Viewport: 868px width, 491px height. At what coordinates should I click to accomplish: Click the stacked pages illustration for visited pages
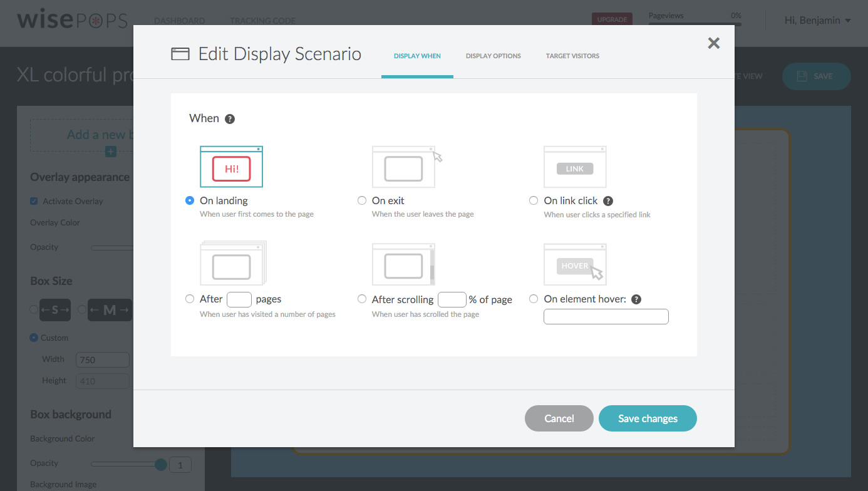click(233, 264)
